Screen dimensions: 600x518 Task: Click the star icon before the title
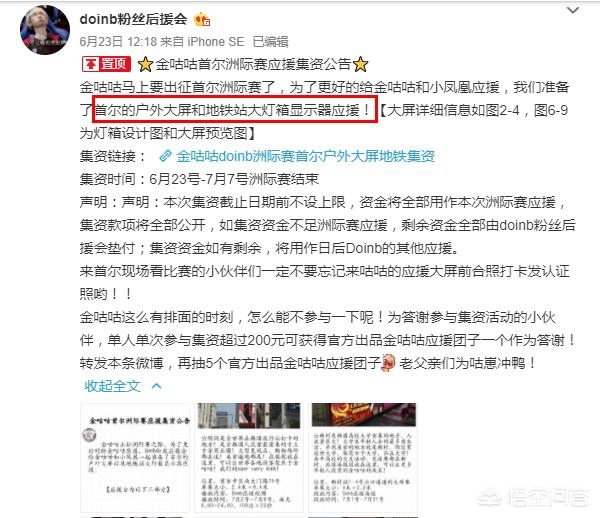pyautogui.click(x=145, y=64)
